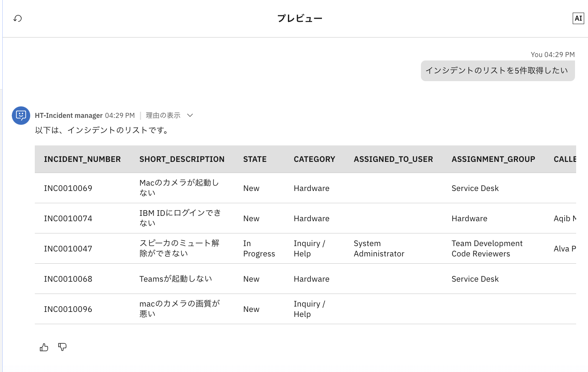Click the reset conversation icon
The width and height of the screenshot is (588, 372).
[18, 18]
